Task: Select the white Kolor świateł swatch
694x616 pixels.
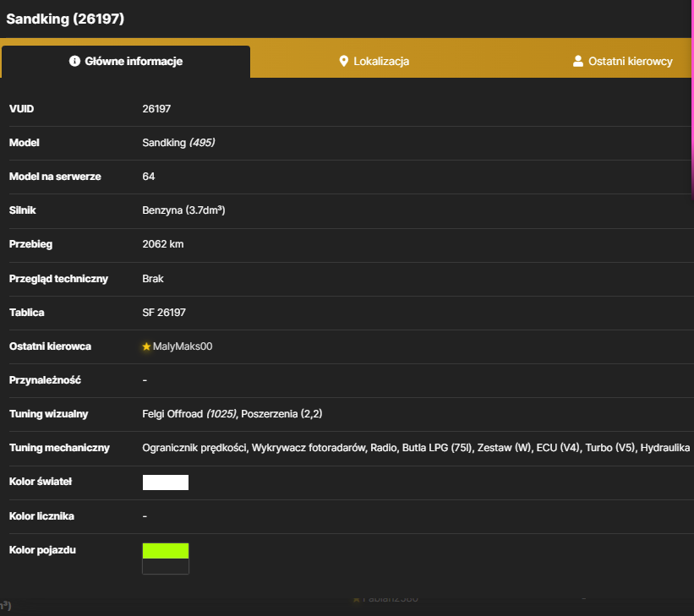Action: click(166, 482)
